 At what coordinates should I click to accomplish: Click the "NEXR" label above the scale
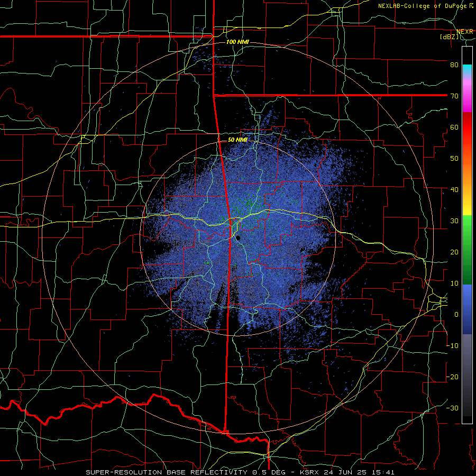point(465,32)
